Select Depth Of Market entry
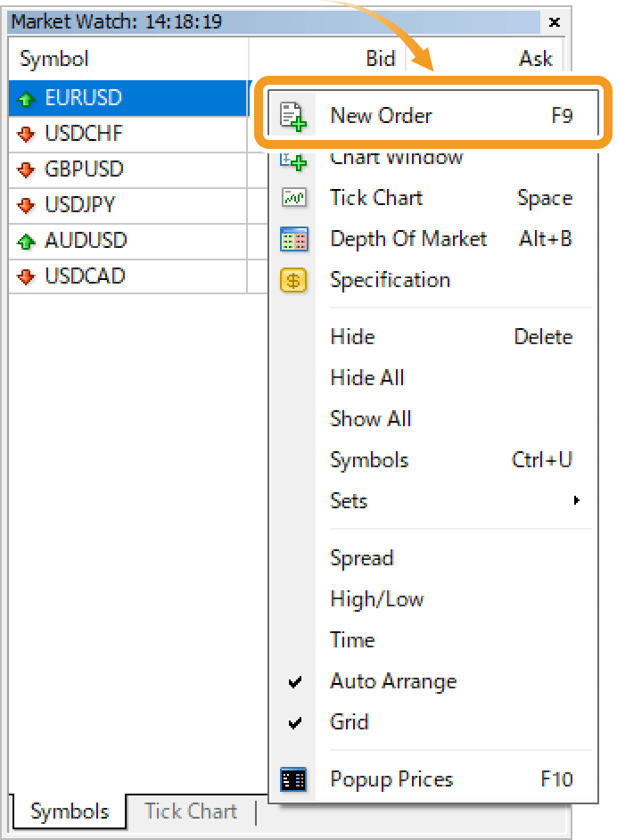Image resolution: width=617 pixels, height=840 pixels. click(x=432, y=239)
